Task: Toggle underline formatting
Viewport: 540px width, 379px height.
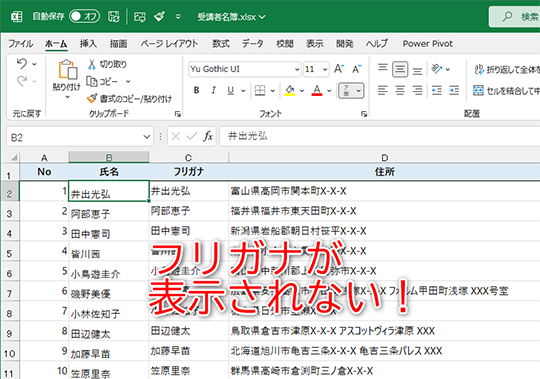Action: click(230, 90)
